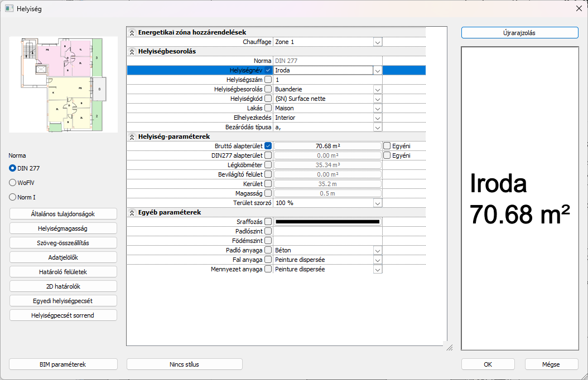Collapse the Egyéb paraméterek section
The image size is (588, 380).
point(132,212)
